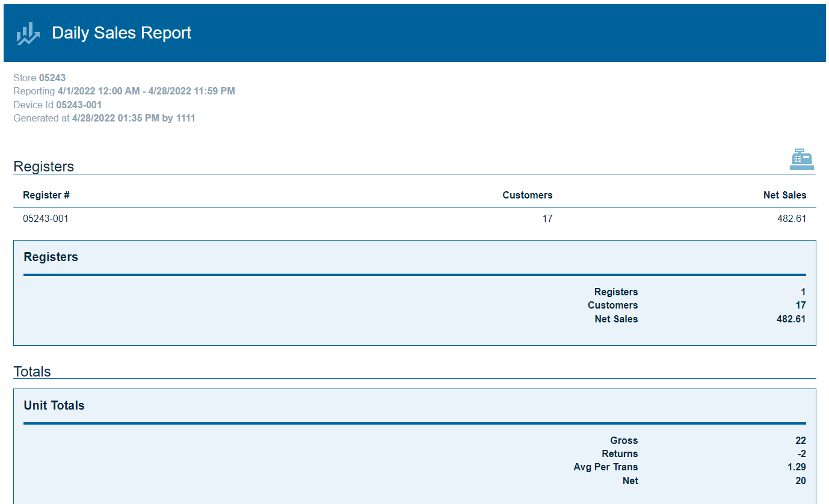This screenshot has width=829, height=504.
Task: Select the Store 05243 text
Action: point(40,78)
